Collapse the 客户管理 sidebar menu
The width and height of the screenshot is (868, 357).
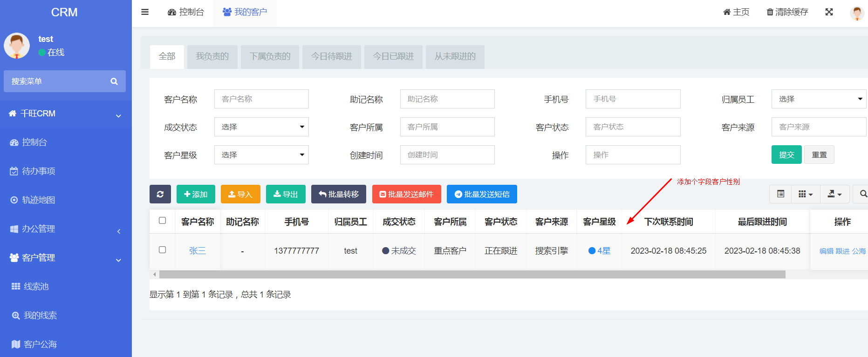click(66, 258)
